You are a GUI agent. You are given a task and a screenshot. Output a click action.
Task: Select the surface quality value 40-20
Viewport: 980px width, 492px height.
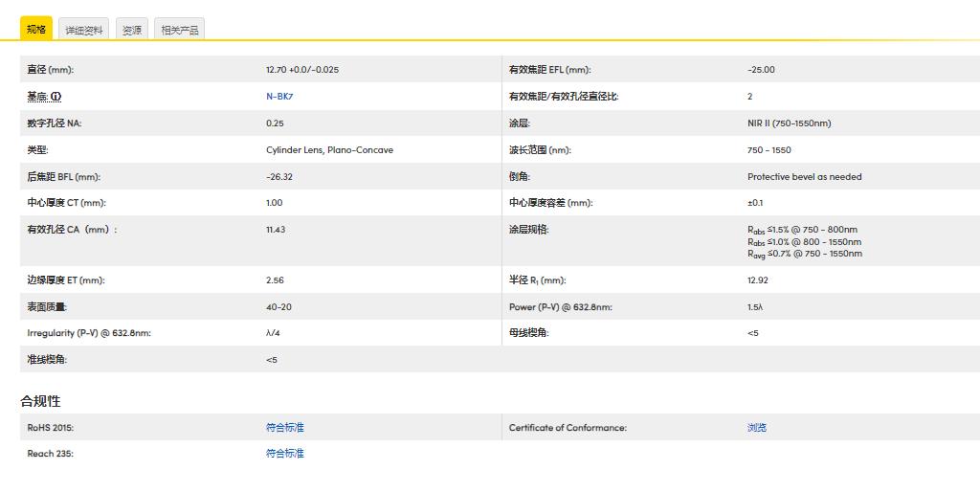pos(278,307)
